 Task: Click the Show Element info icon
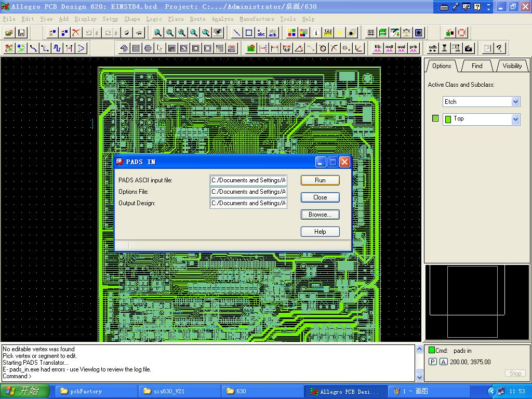316,33
